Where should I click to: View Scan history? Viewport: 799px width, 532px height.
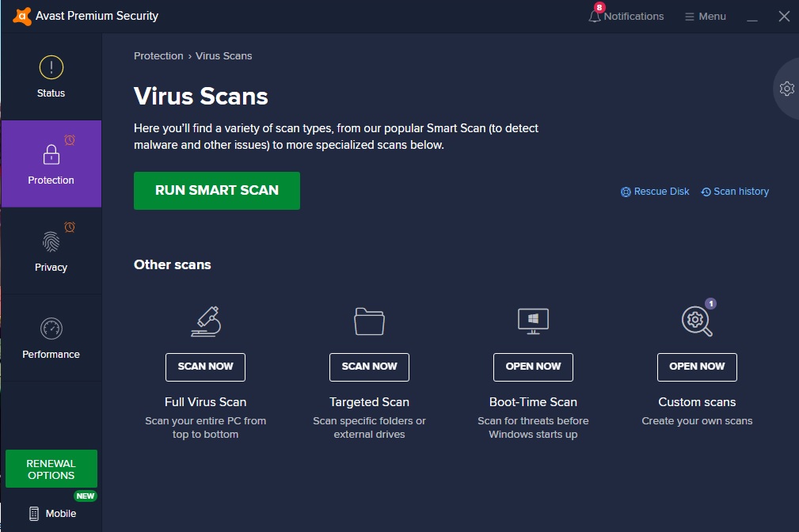click(x=735, y=191)
